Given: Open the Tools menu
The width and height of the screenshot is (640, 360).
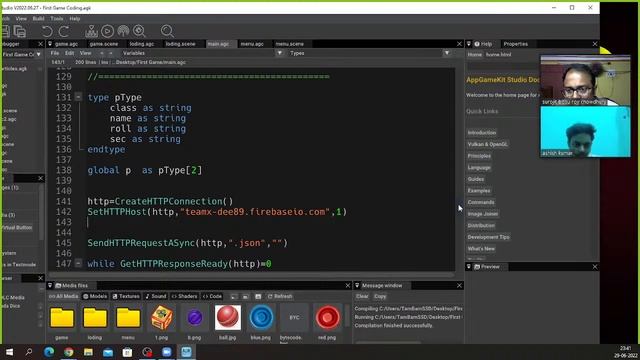Looking at the screenshot, I should (57, 19).
